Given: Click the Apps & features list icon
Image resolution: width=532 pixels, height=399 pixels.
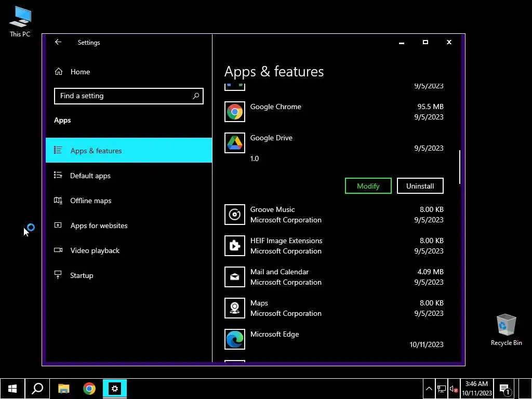Looking at the screenshot, I should point(58,150).
